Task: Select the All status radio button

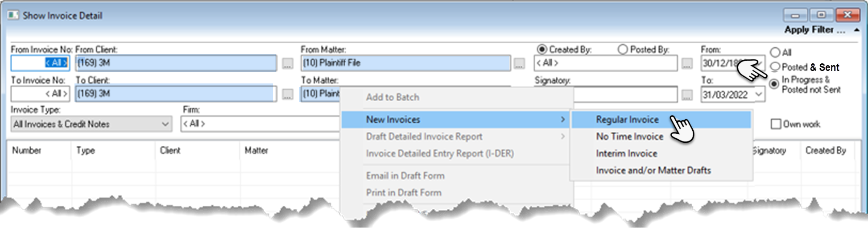Action: pyautogui.click(x=775, y=52)
